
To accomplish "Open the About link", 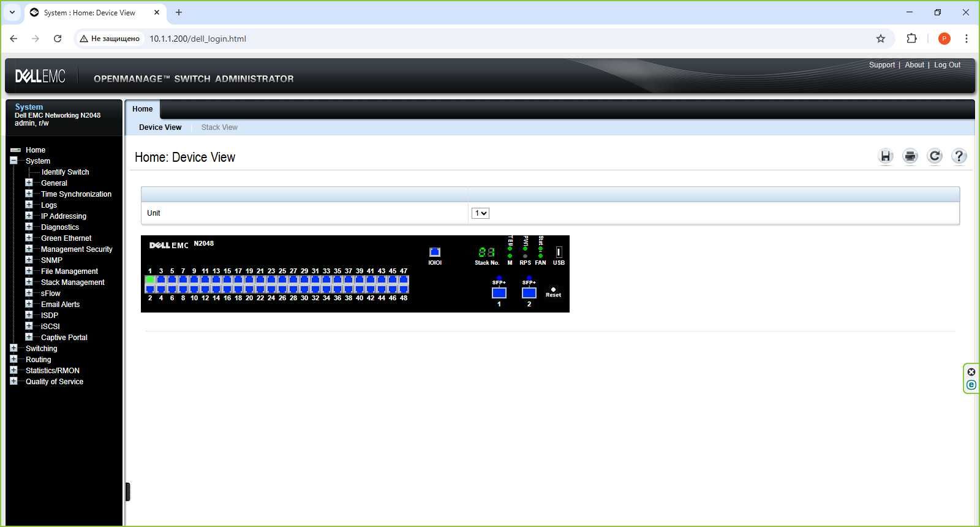I will [914, 65].
